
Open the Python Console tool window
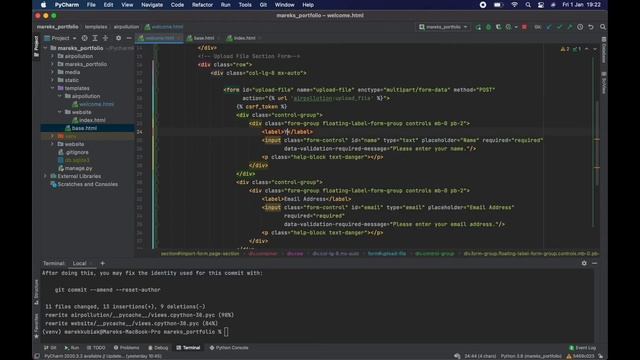[x=229, y=348]
